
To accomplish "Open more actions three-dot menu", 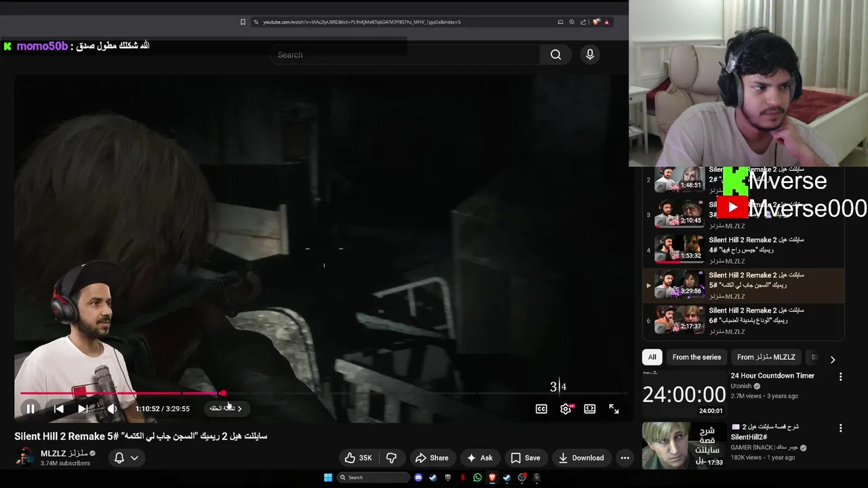I will point(625,457).
